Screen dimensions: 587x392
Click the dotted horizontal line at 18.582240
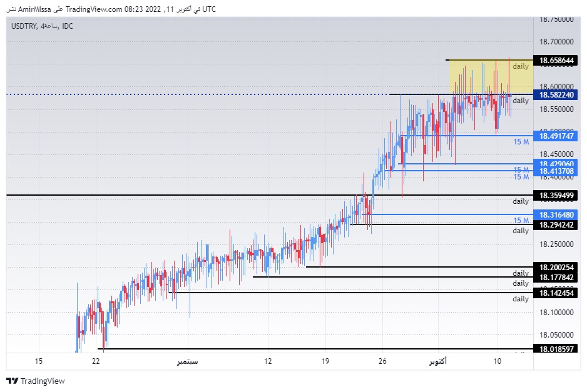(250, 95)
